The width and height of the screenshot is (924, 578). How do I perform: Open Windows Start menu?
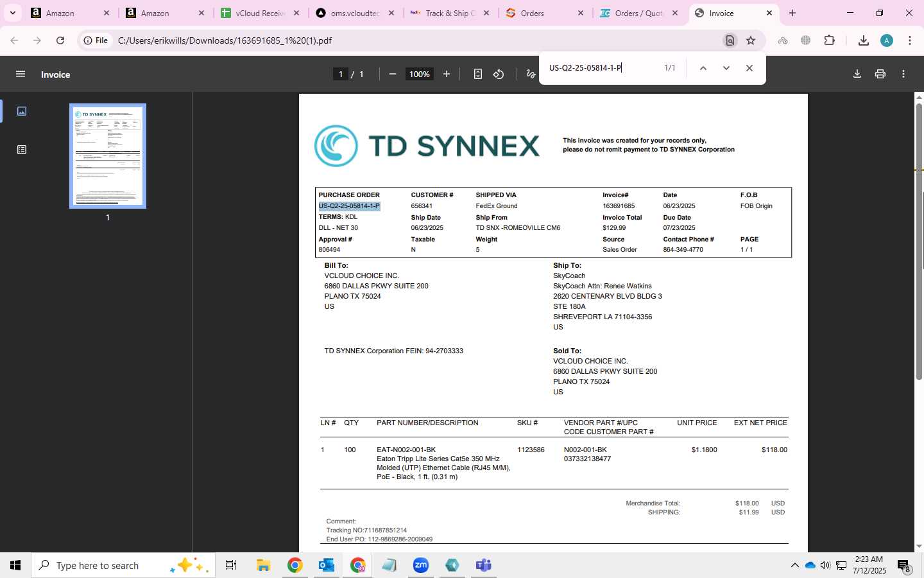tap(15, 565)
